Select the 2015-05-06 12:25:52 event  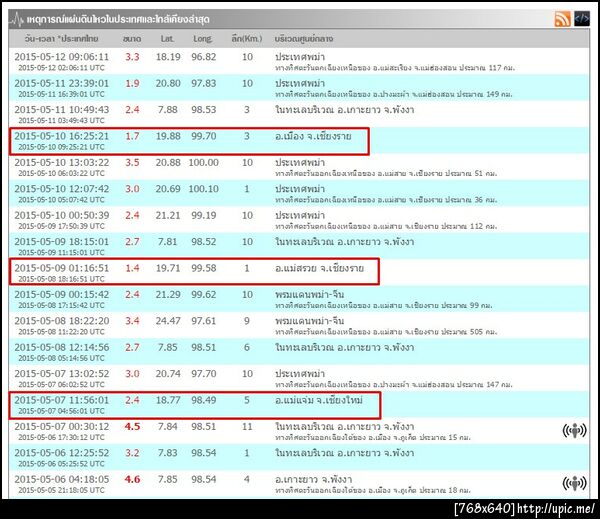tap(298, 457)
